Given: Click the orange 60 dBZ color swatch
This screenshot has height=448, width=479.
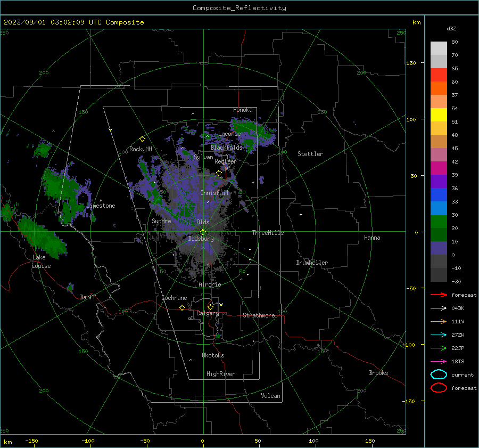Looking at the screenshot, I should pos(439,88).
